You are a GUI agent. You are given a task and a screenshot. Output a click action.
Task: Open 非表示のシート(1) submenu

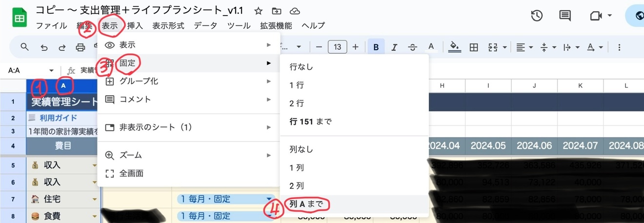(189, 127)
